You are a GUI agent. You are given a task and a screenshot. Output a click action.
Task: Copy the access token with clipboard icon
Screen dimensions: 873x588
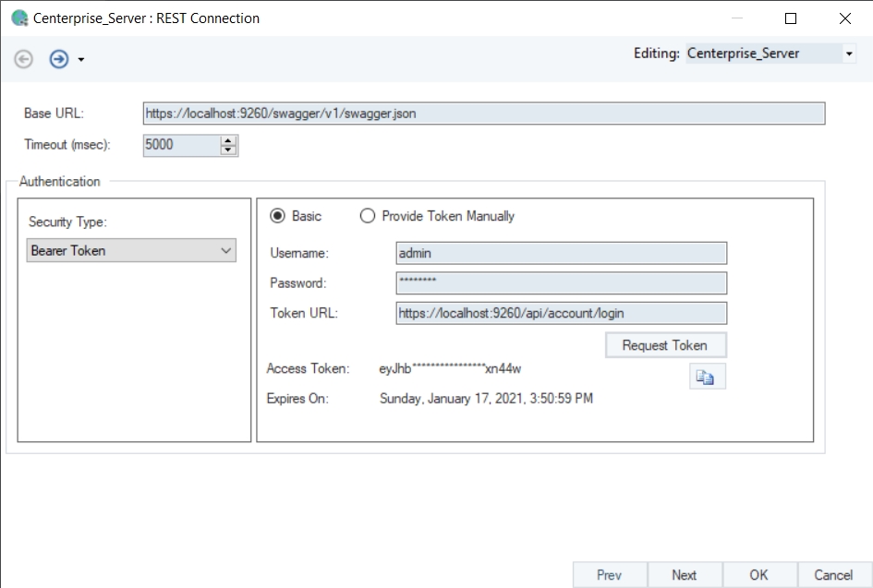pyautogui.click(x=707, y=377)
